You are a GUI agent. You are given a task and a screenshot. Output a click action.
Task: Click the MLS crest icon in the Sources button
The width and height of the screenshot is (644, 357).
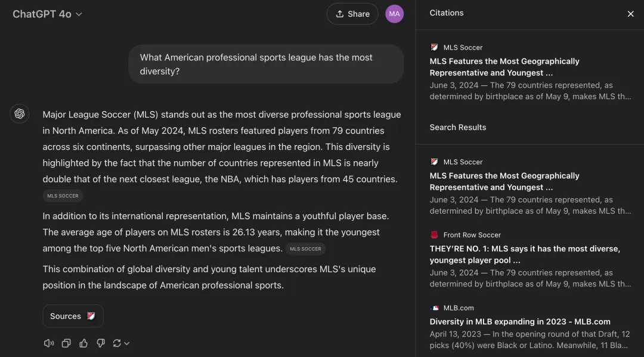pos(91,316)
